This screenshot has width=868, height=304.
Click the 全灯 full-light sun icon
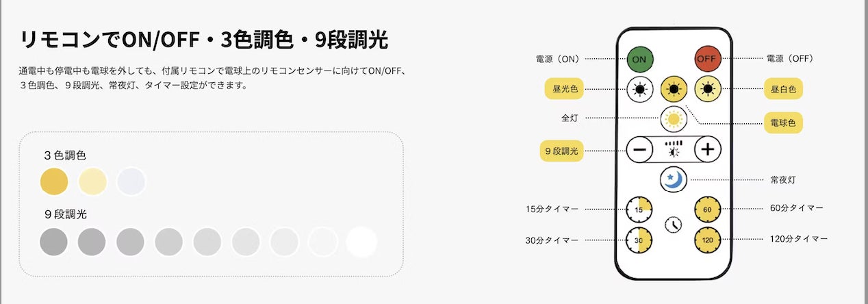674,119
